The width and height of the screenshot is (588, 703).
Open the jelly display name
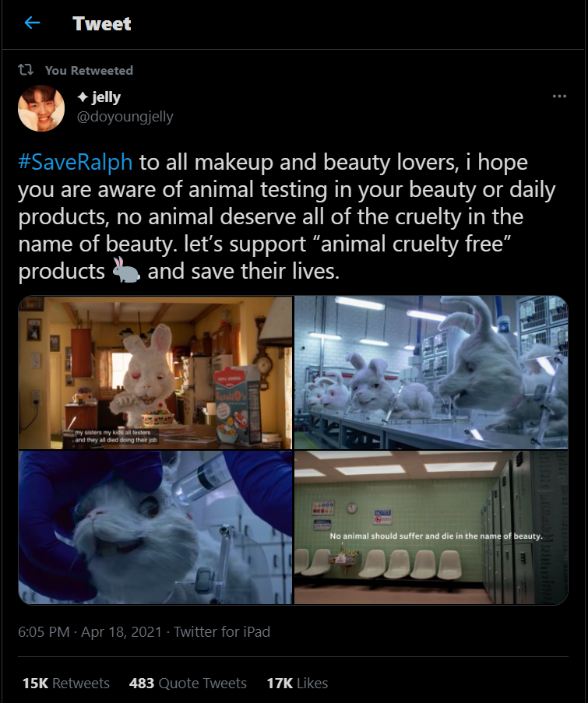pos(99,97)
